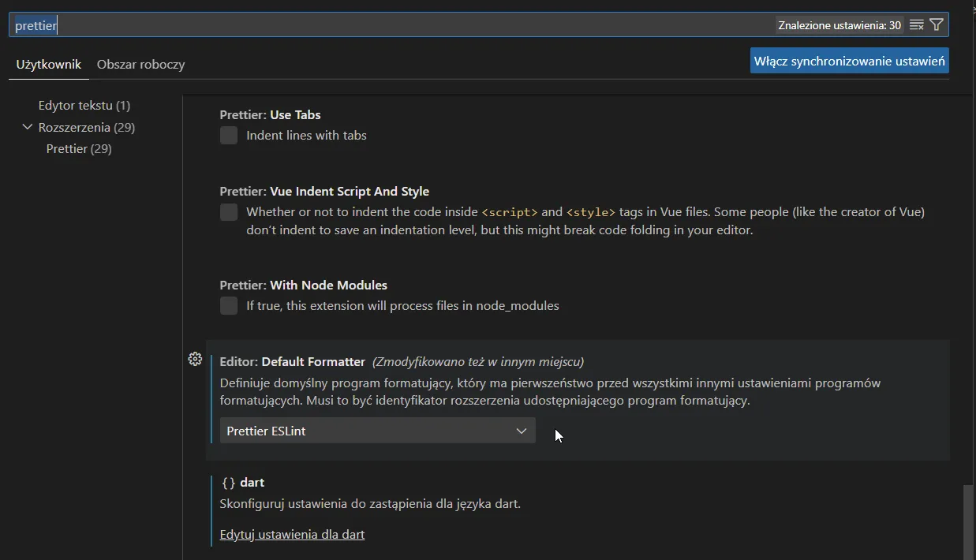The image size is (976, 560).
Task: Enable the Use Tabs checkbox
Action: 229,136
